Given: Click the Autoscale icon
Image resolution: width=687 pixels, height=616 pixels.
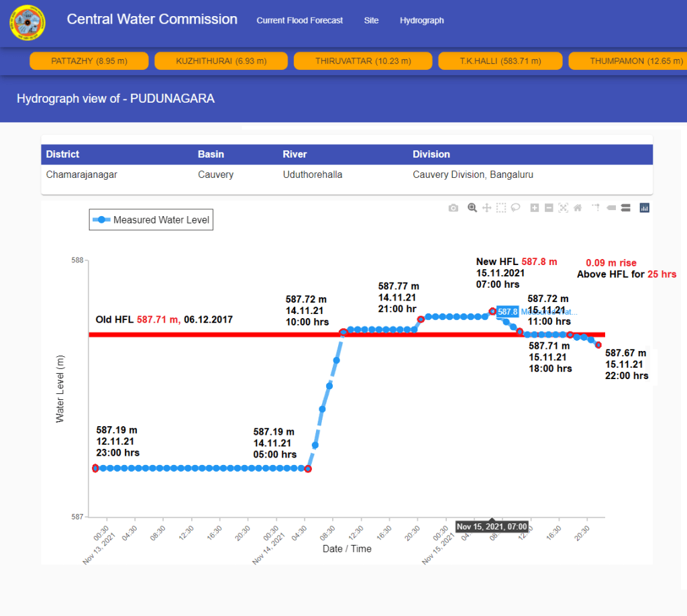Looking at the screenshot, I should [563, 208].
